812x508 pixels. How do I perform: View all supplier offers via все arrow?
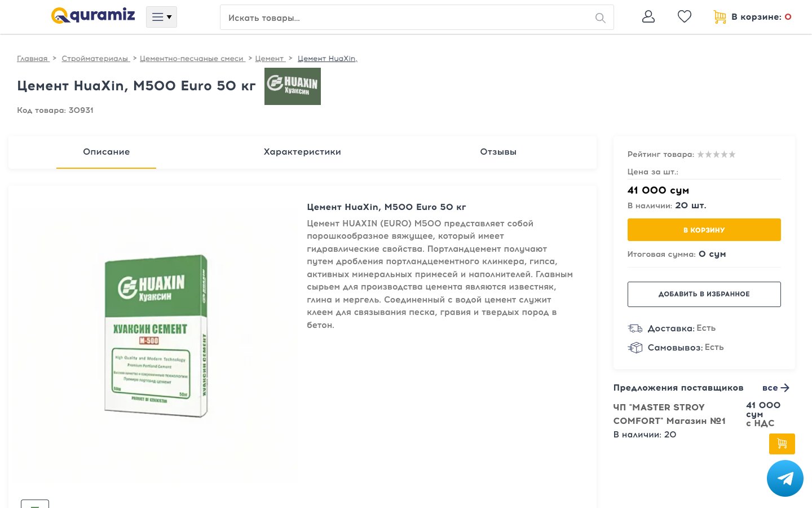click(x=776, y=388)
